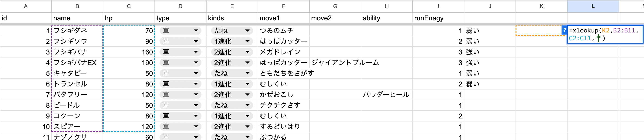This screenshot has width=644, height=140.
Task: Click the name cell トランセル
Action: pos(77,84)
